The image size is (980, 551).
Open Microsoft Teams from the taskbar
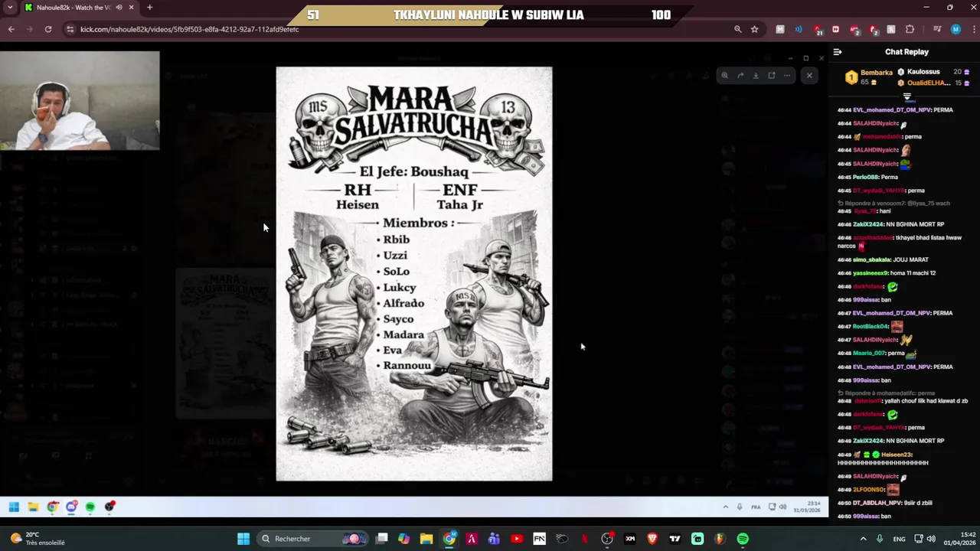pyautogui.click(x=494, y=539)
